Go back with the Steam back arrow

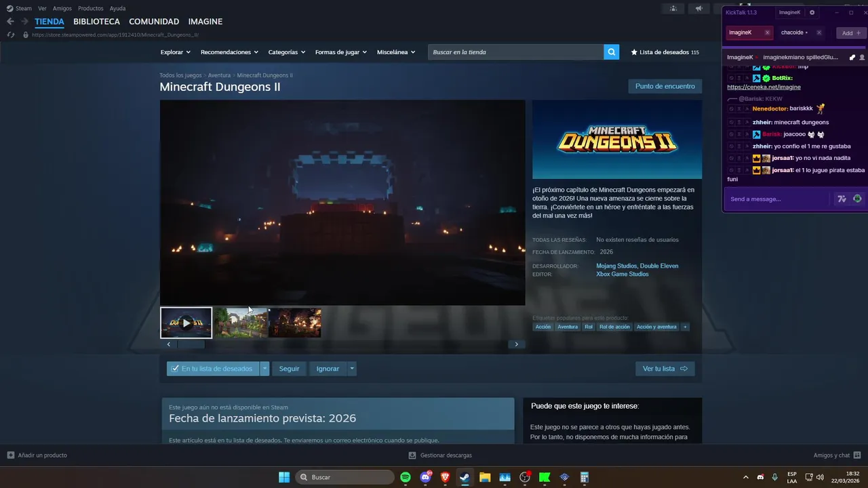pos(10,22)
